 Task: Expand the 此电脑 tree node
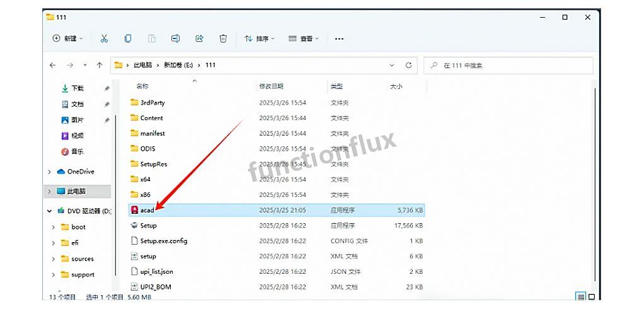click(x=50, y=192)
